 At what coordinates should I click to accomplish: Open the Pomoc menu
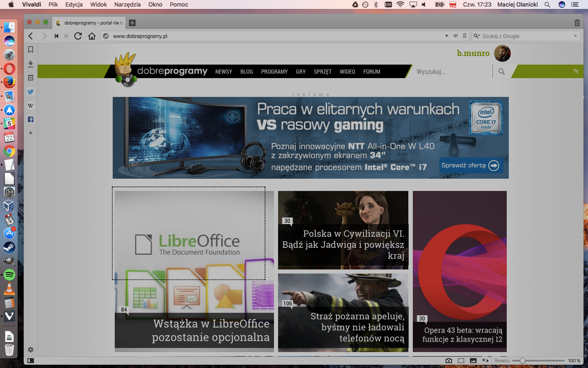point(179,4)
